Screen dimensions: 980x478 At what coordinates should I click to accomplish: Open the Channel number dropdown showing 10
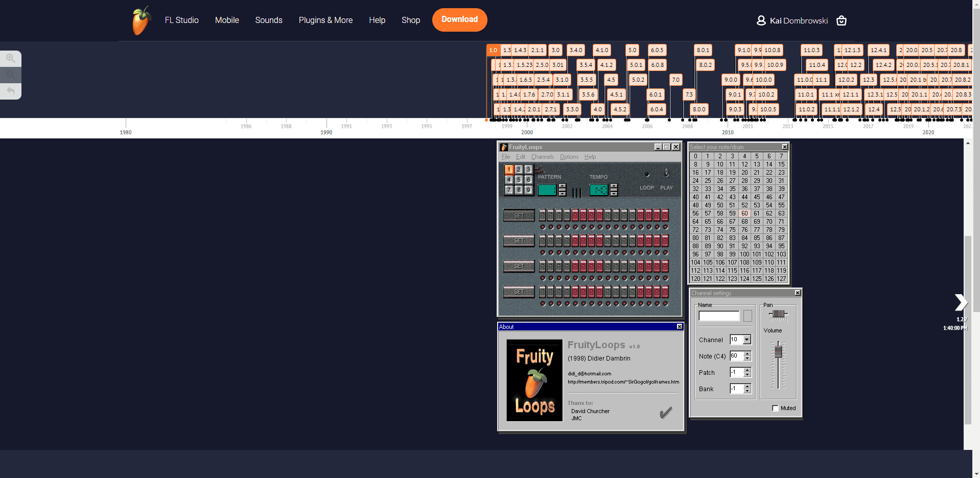[747, 340]
